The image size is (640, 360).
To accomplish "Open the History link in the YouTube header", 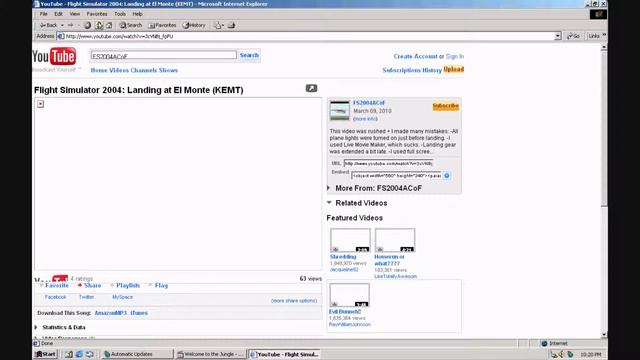I will (x=432, y=70).
